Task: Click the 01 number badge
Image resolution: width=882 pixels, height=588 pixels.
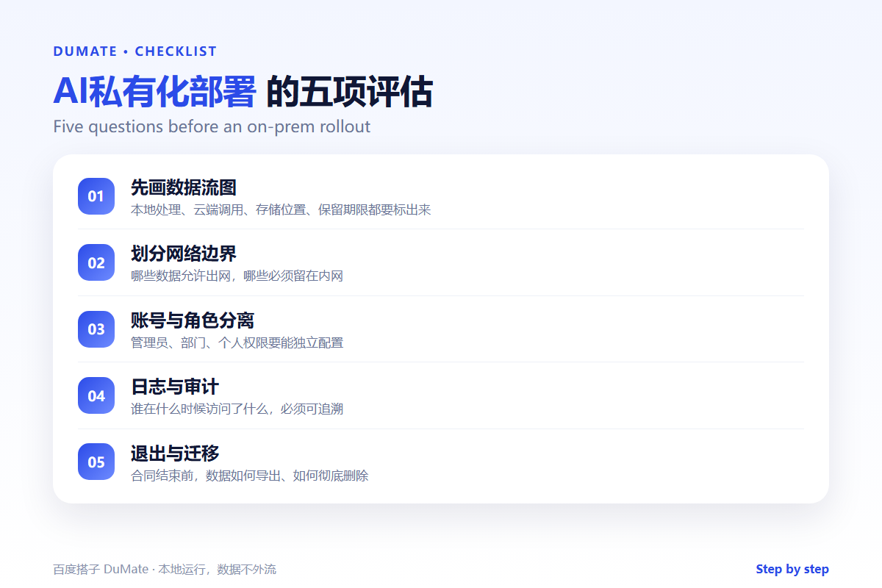Action: (96, 196)
